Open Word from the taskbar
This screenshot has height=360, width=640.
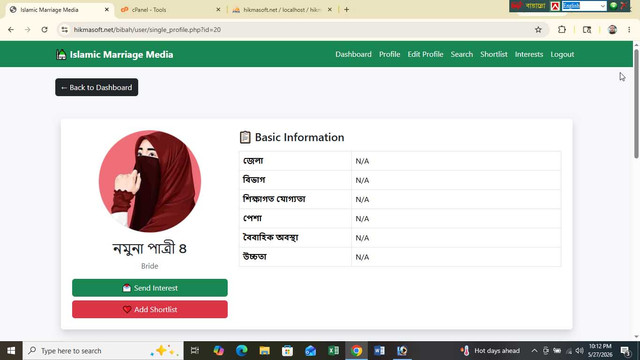coord(379,351)
